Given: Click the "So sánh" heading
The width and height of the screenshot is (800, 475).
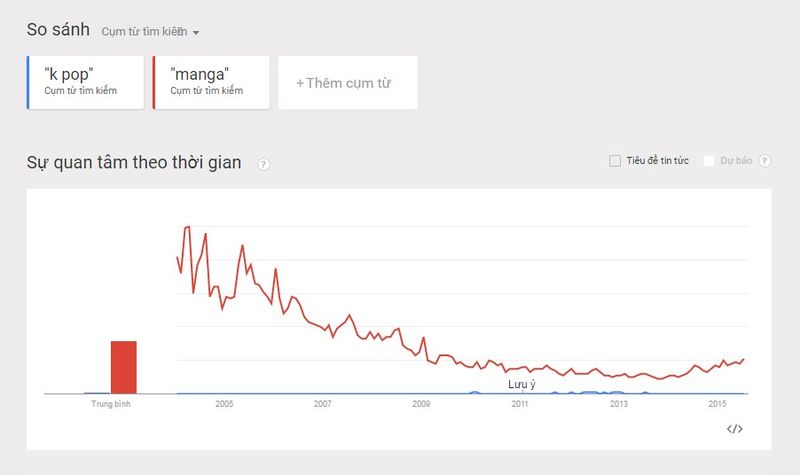Looking at the screenshot, I should [x=59, y=30].
